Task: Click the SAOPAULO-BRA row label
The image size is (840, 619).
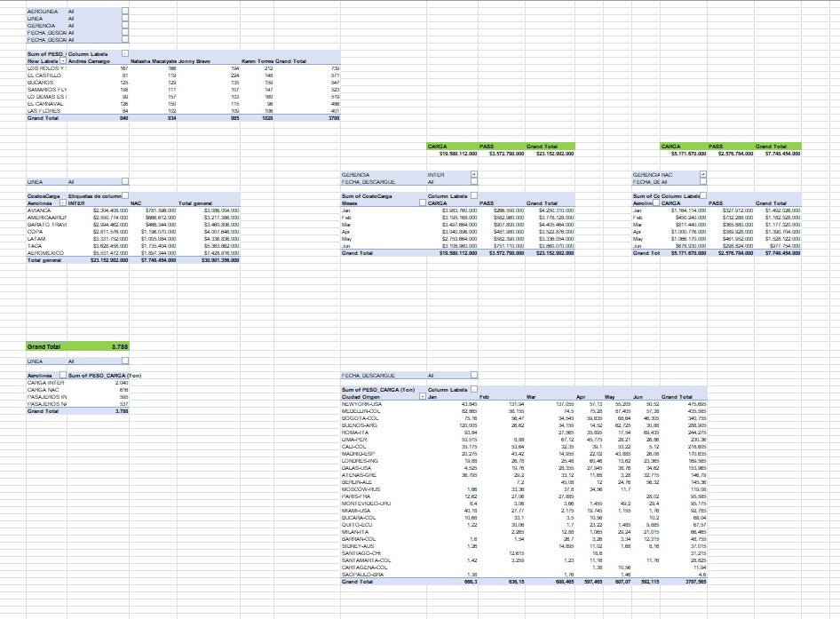Action: [362, 574]
